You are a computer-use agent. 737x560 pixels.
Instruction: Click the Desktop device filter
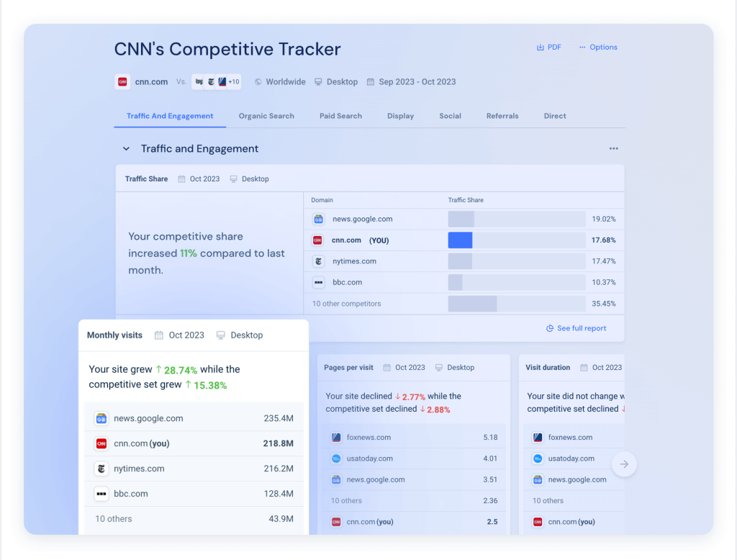(x=335, y=81)
